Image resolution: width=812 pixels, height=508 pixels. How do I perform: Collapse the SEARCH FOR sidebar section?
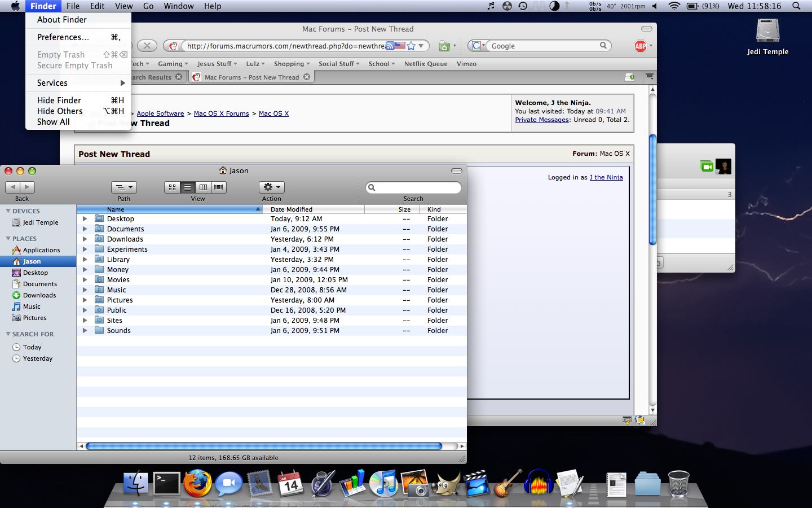pyautogui.click(x=8, y=334)
